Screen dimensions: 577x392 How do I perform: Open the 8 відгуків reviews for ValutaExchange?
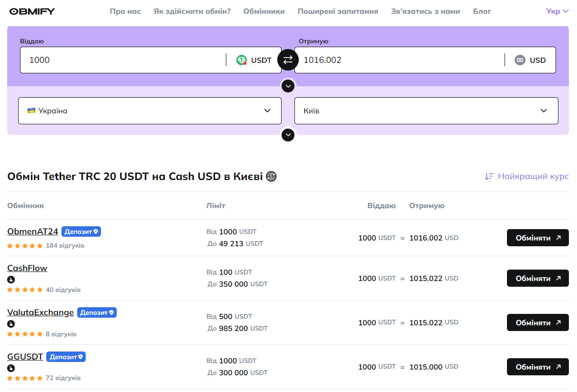[61, 334]
